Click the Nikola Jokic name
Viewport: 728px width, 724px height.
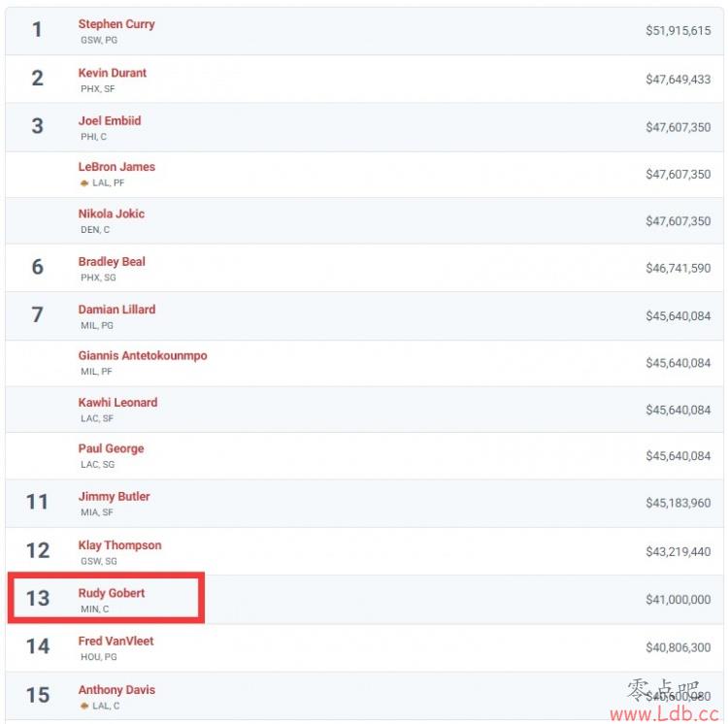click(x=112, y=214)
